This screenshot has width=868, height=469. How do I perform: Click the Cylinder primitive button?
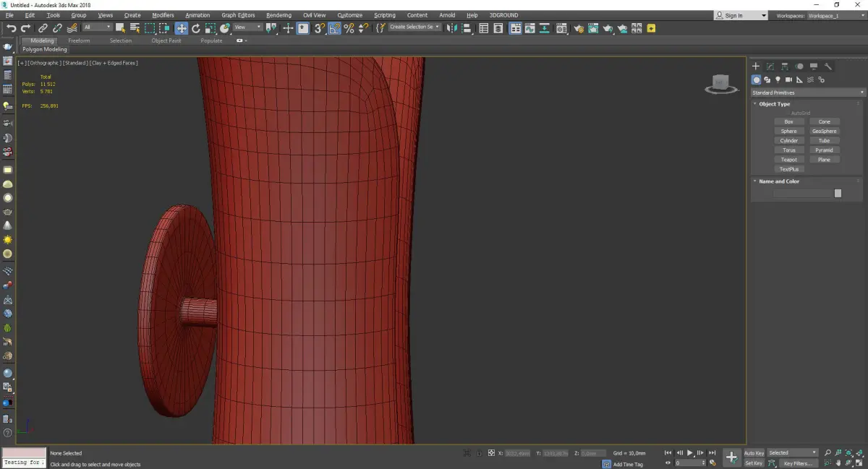click(788, 141)
